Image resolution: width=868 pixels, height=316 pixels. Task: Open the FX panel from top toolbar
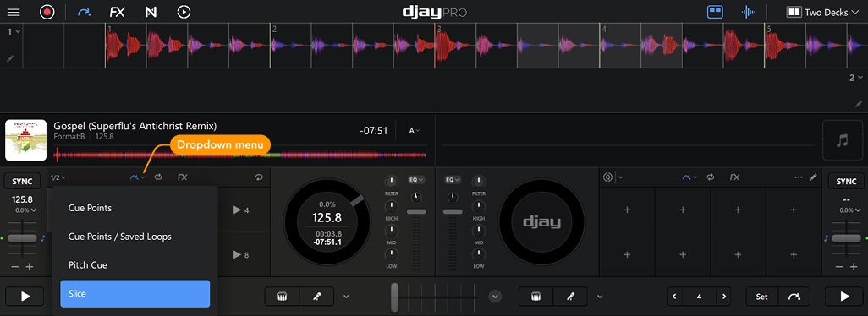click(x=117, y=12)
